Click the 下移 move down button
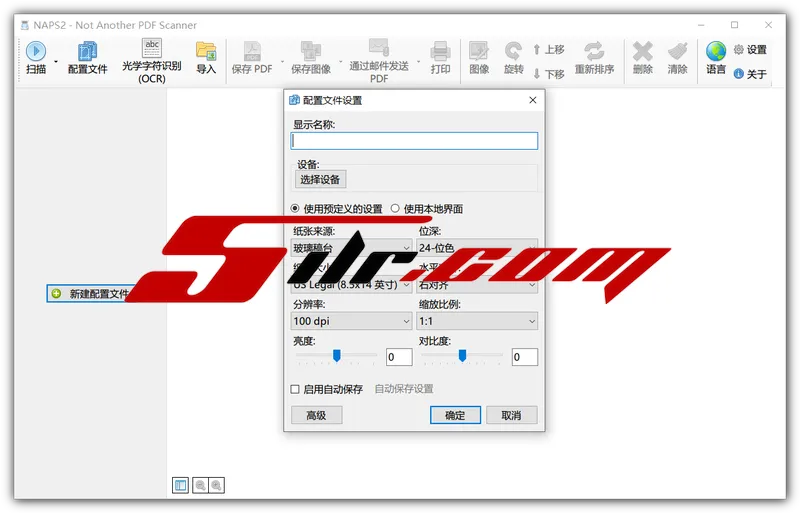The height and width of the screenshot is (513, 800). (549, 74)
